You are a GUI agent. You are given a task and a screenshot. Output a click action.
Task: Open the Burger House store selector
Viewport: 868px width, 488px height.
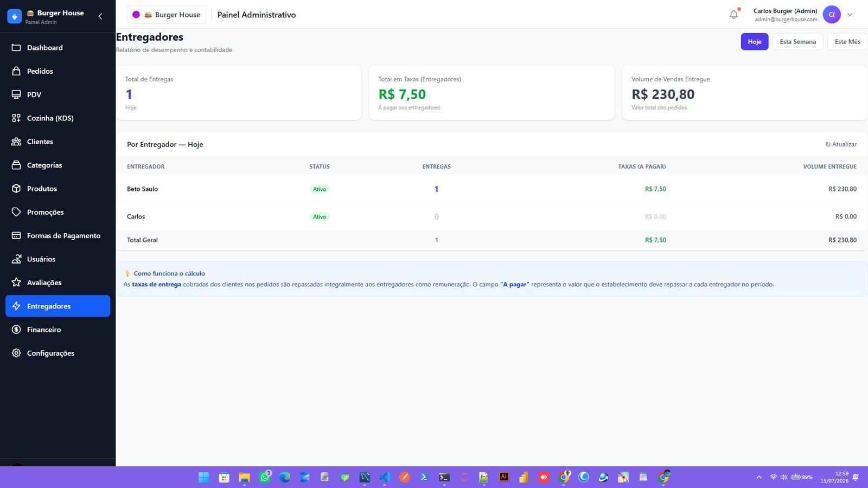pyautogui.click(x=166, y=15)
